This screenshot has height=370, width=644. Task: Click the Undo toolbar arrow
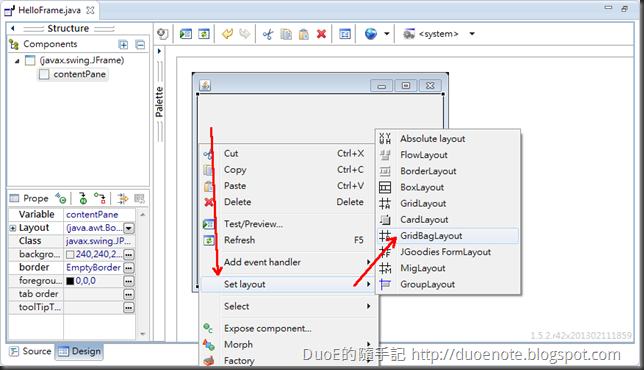tap(227, 34)
